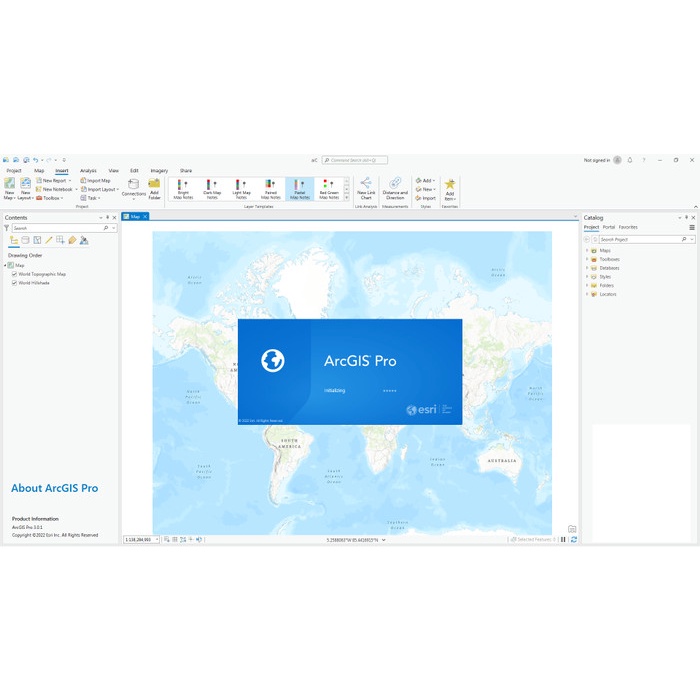Viewport: 700px width, 700px height.
Task: Click the Import Map button
Action: [95, 180]
